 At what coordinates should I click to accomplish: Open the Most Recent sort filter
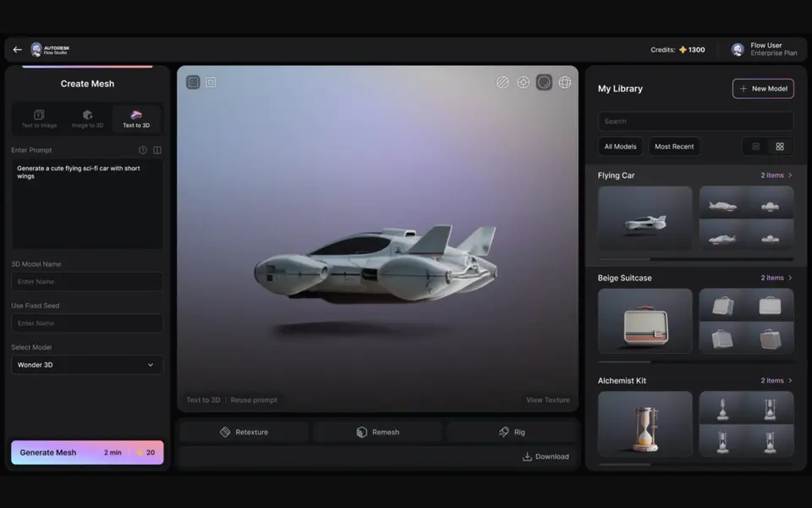[x=674, y=146]
